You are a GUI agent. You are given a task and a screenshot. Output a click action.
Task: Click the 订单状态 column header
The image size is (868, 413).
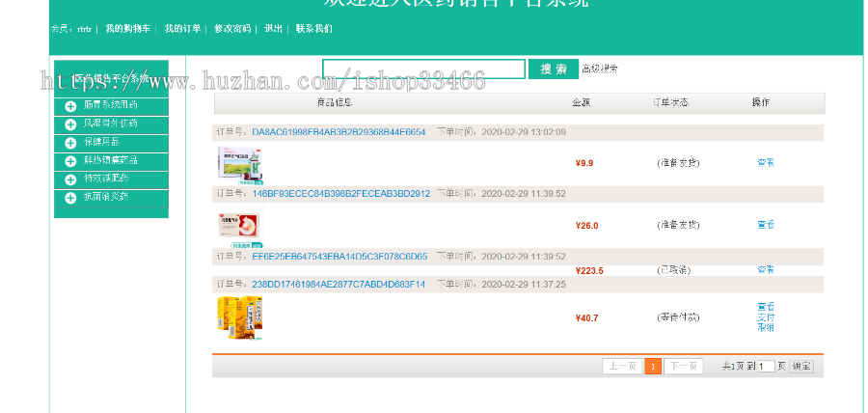coord(670,102)
